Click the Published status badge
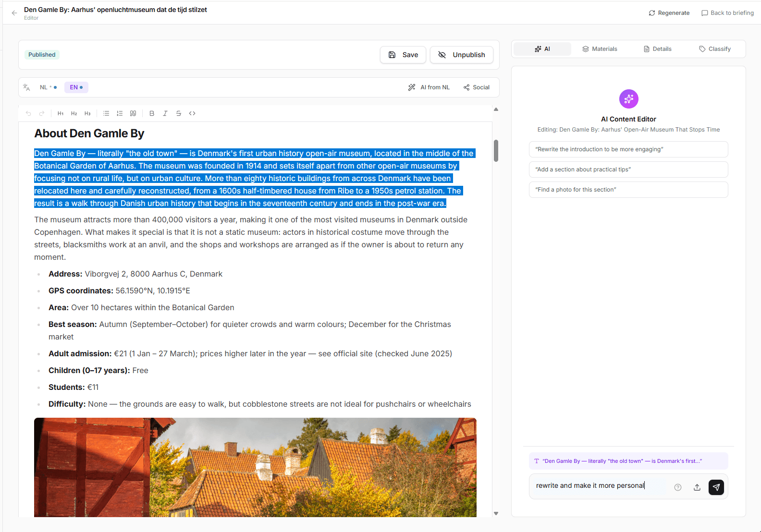Image resolution: width=761 pixels, height=532 pixels. click(42, 55)
